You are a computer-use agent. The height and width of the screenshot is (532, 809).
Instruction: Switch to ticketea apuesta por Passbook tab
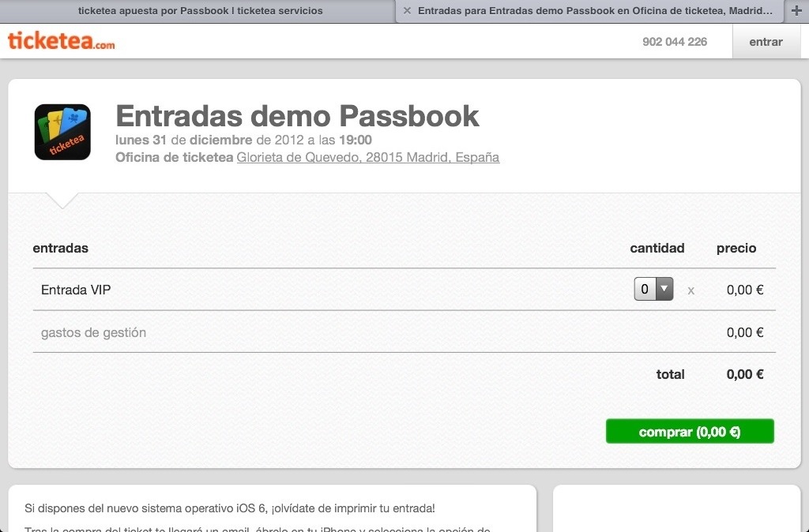tap(200, 11)
